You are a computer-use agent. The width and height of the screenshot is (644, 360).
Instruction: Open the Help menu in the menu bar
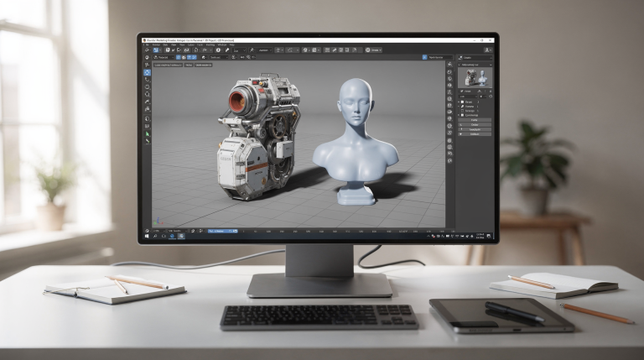coord(232,44)
